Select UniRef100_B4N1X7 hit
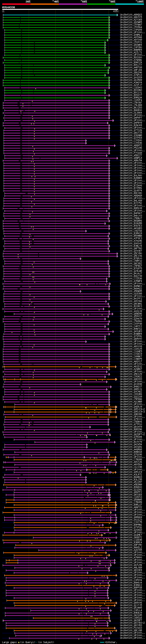 pyautogui.click(x=131, y=387)
